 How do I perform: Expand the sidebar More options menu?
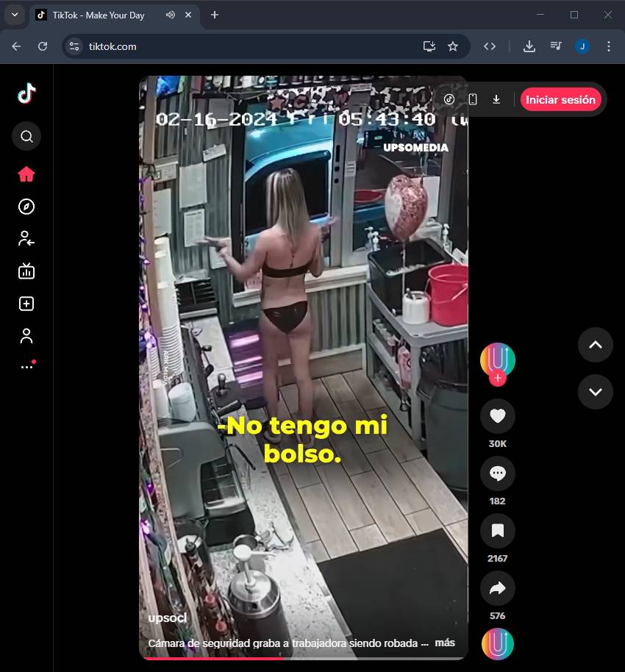pyautogui.click(x=26, y=367)
